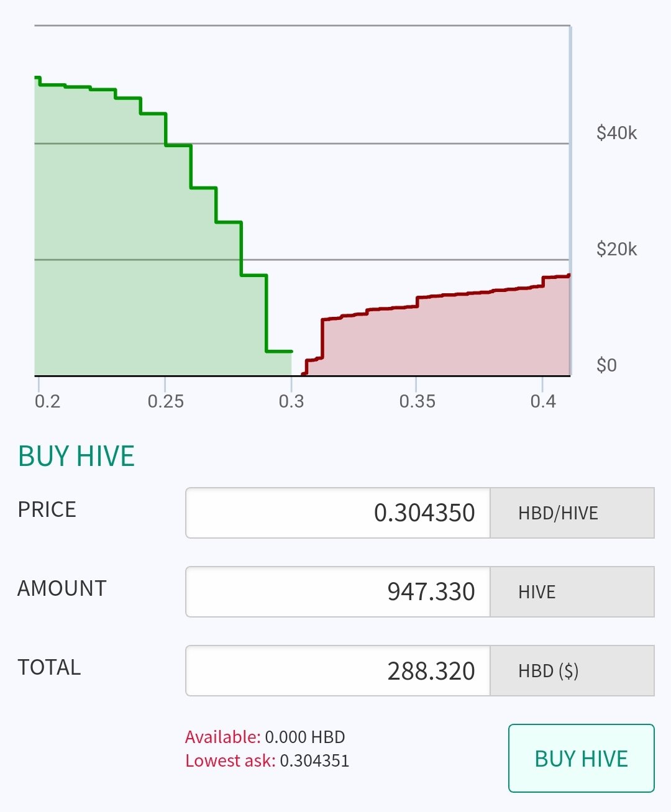Click the 0.4 price axis label
The height and width of the screenshot is (812, 671).
coord(543,401)
